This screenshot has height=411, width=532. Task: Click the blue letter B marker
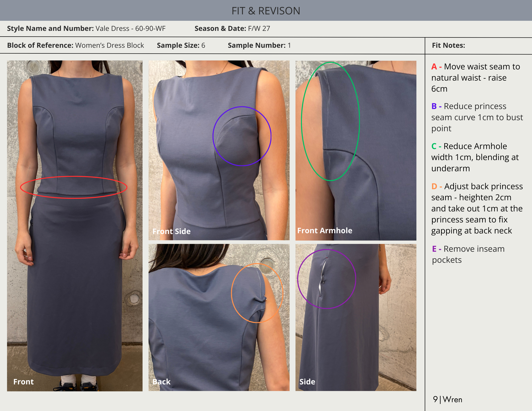[x=434, y=106]
